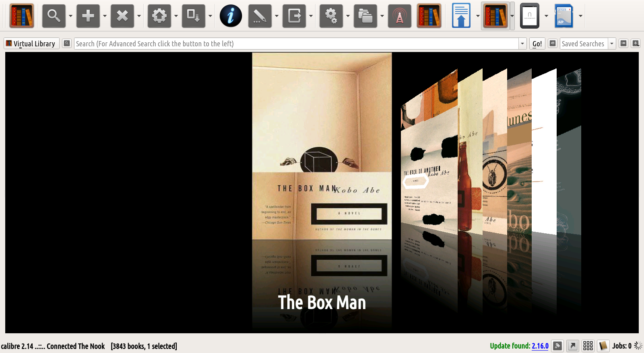This screenshot has height=353, width=644.
Task: Toggle the cover browser arrow button
Action: (x=573, y=346)
